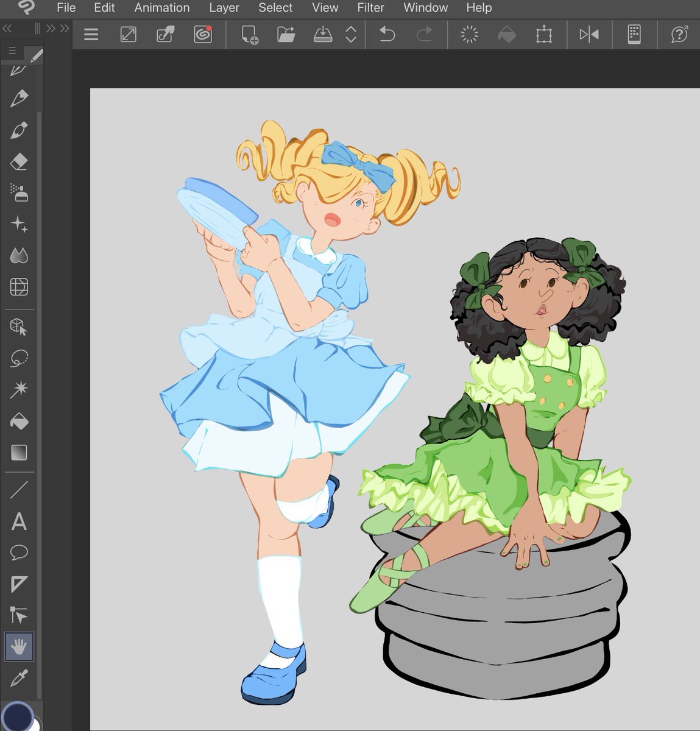Open the Window menu

pyautogui.click(x=425, y=8)
